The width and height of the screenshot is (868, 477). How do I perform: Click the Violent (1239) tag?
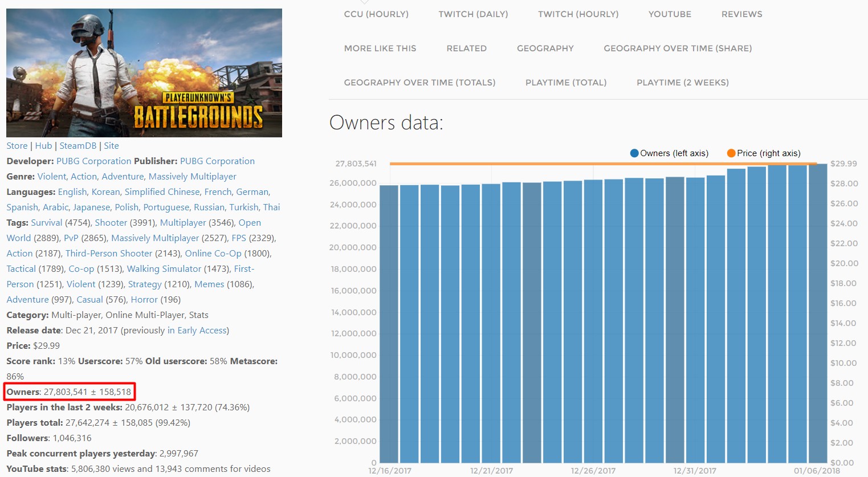pos(81,284)
